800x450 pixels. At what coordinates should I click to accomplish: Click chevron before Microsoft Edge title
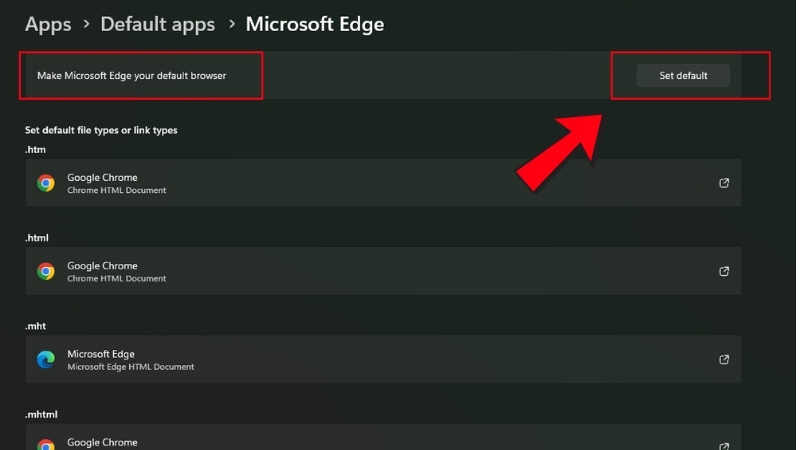tap(231, 25)
